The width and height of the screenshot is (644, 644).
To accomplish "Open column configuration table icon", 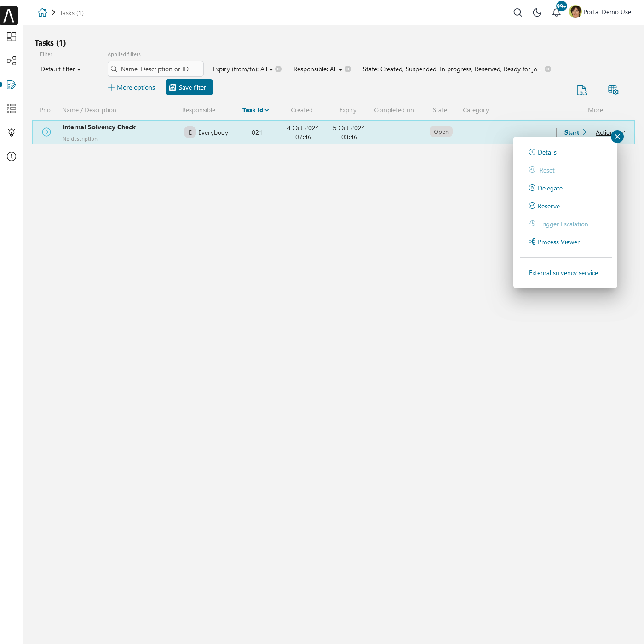I will 613,90.
